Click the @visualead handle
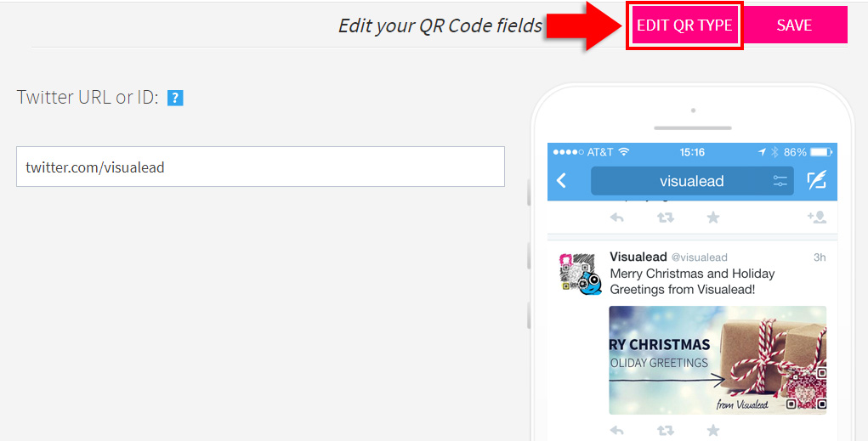Image resolution: width=868 pixels, height=441 pixels. 699,257
